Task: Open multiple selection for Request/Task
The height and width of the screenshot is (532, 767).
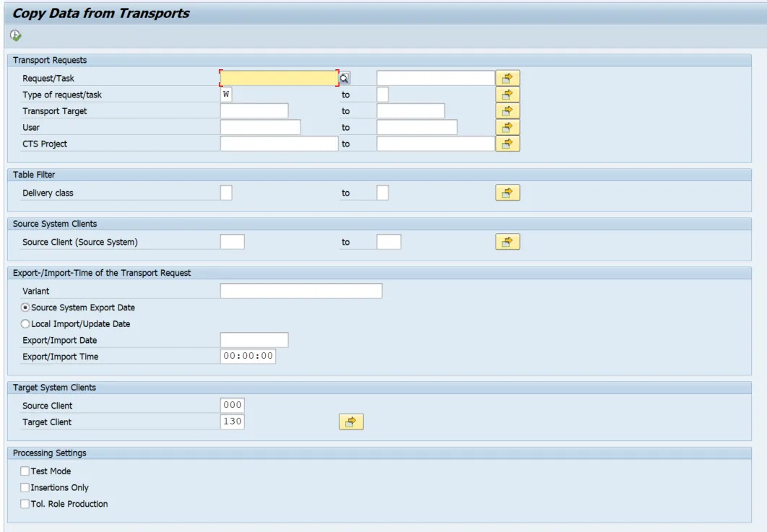Action: (507, 78)
